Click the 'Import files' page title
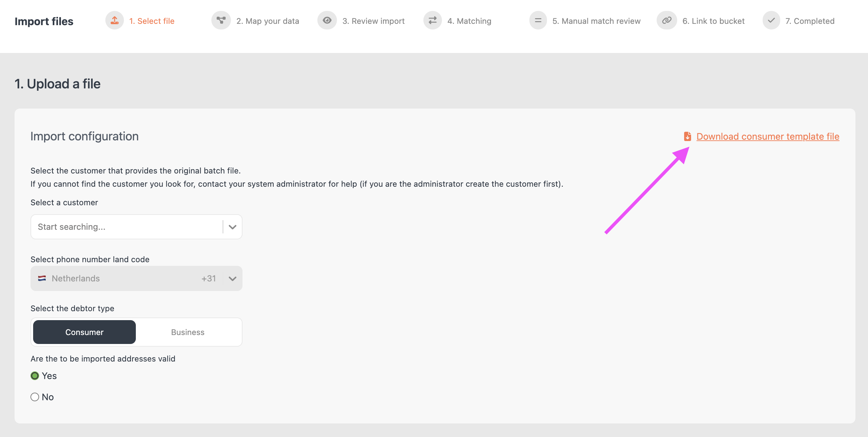Image resolution: width=868 pixels, height=437 pixels. point(44,21)
